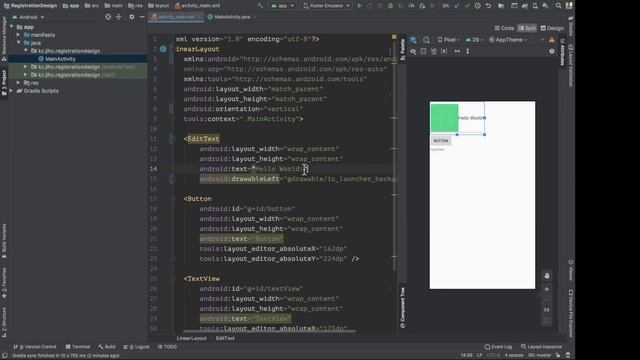Open the Logcat tool window tab
640x360 pixels.
pos(136,347)
